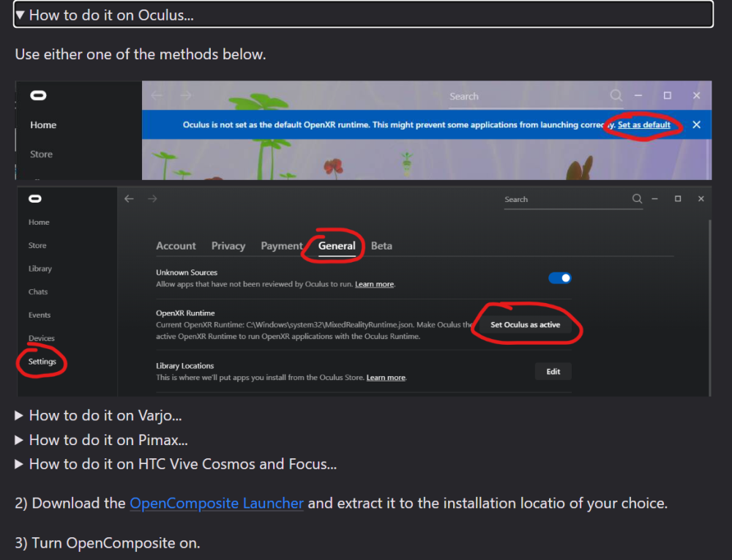
Task: Click the Unknown Sources heading text
Action: coord(187,272)
